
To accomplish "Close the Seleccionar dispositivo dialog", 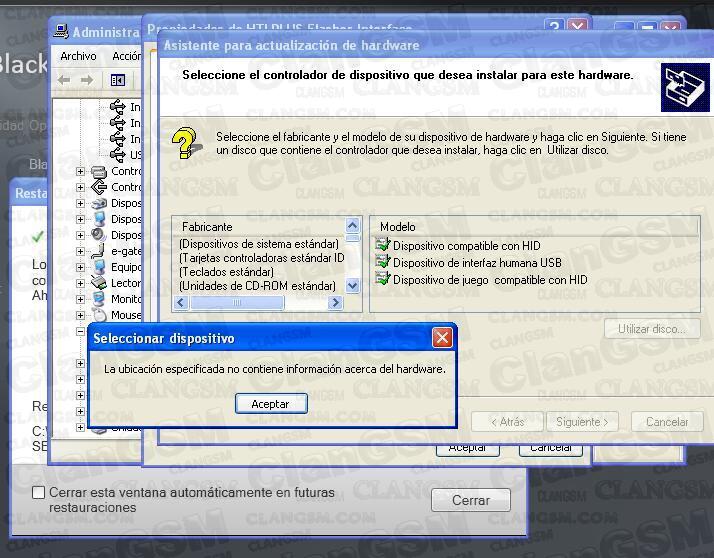I will [442, 338].
